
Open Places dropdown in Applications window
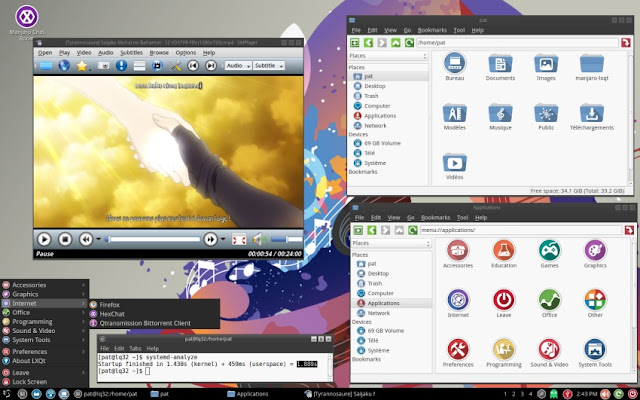coord(391,243)
